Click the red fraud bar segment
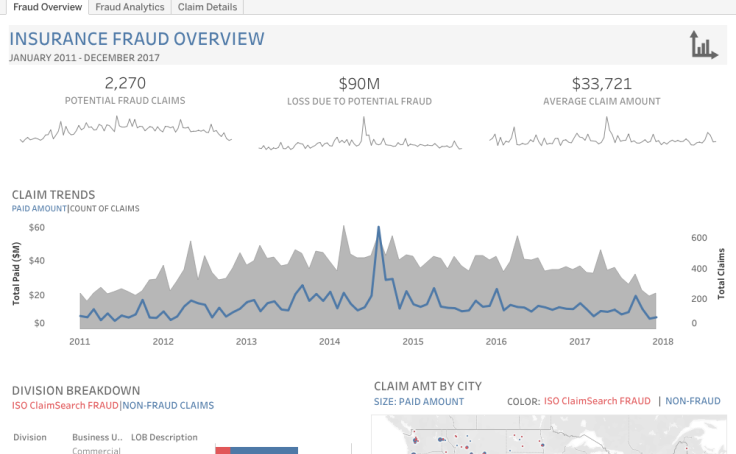Viewport: 736px width, 454px height. [222, 450]
